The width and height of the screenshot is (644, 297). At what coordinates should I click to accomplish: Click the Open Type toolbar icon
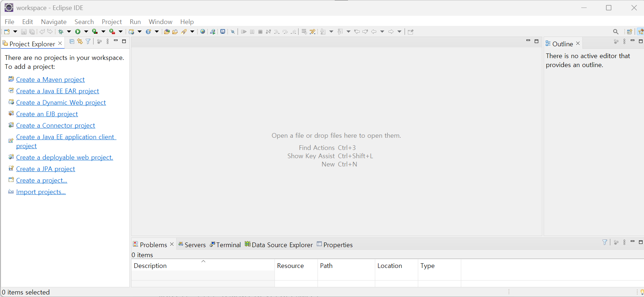pos(167,32)
